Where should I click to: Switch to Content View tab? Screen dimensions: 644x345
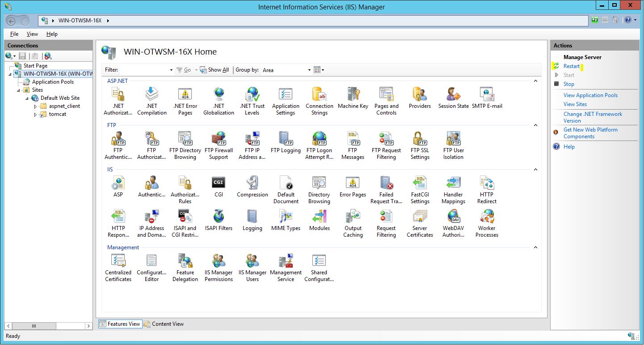[x=164, y=324]
